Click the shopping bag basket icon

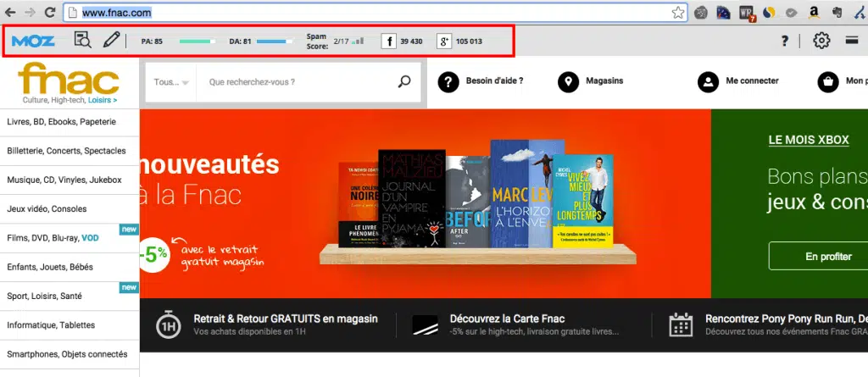(828, 82)
